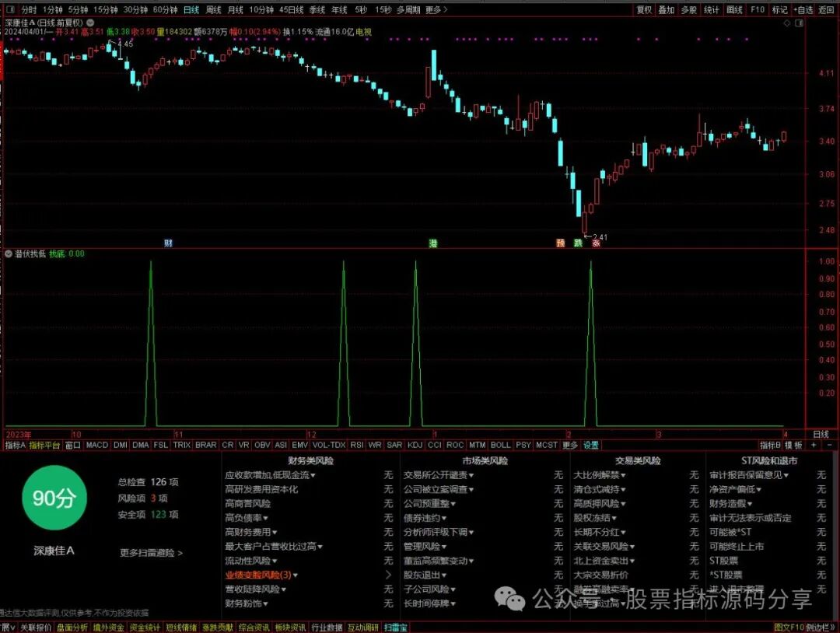The image size is (840, 633).
Task: Open 业绩变脸风险 details arrow
Action: [x=388, y=575]
